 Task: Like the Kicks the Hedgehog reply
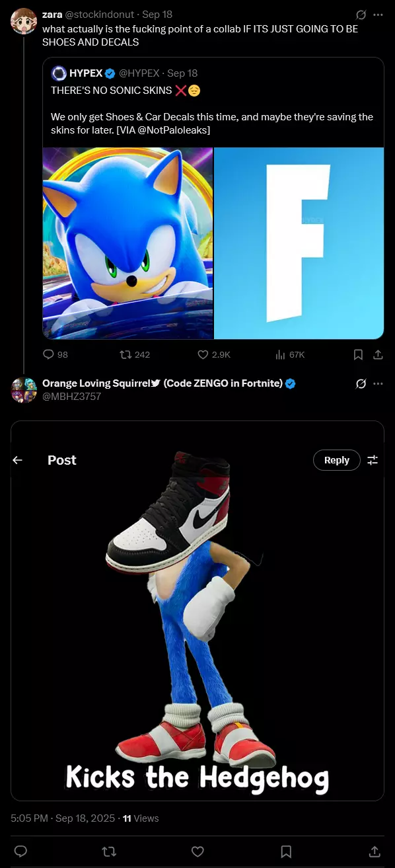(197, 851)
